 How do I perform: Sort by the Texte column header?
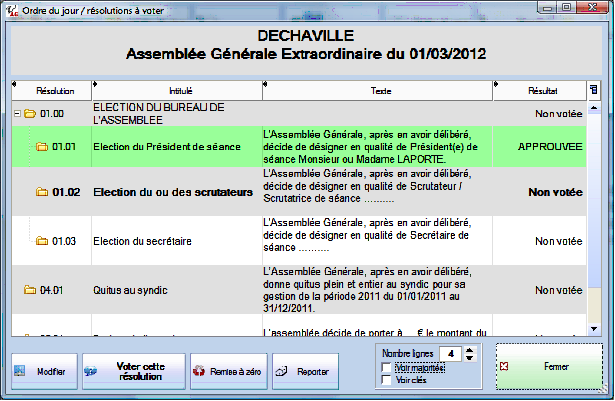click(378, 91)
